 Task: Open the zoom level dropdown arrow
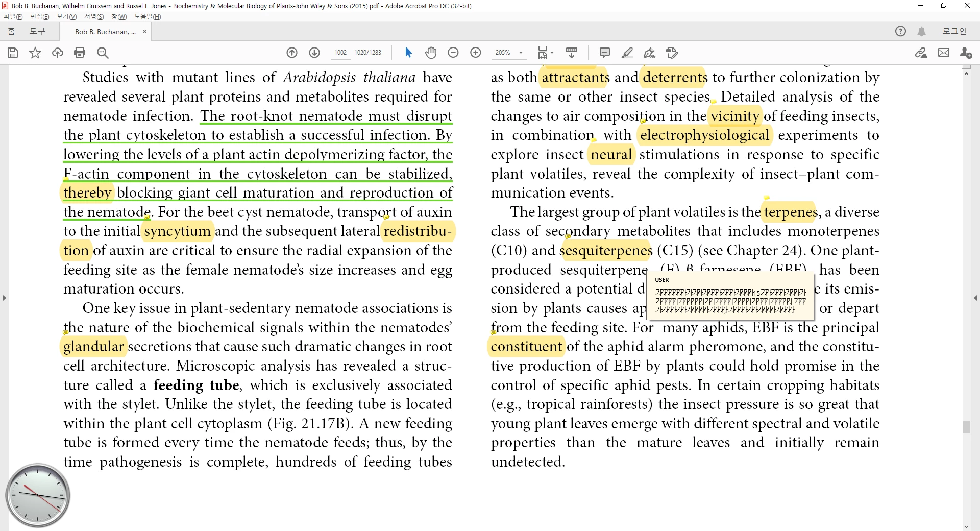tap(521, 53)
